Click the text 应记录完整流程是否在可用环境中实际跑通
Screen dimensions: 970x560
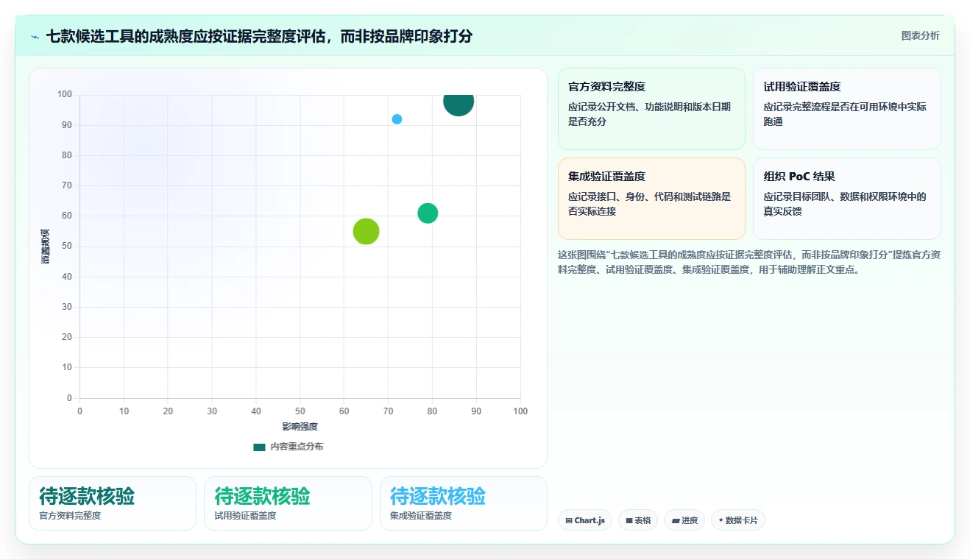(845, 114)
